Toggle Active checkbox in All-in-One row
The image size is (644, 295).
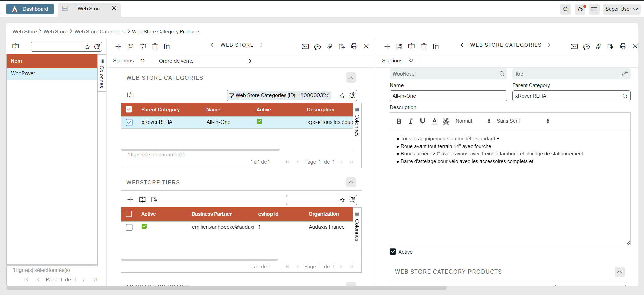point(259,121)
